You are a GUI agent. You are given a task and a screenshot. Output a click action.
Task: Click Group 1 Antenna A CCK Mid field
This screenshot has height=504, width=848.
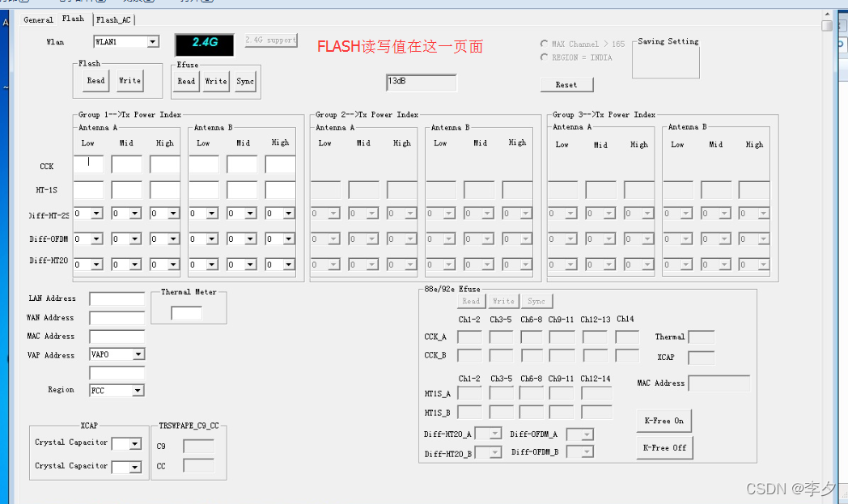pos(126,164)
